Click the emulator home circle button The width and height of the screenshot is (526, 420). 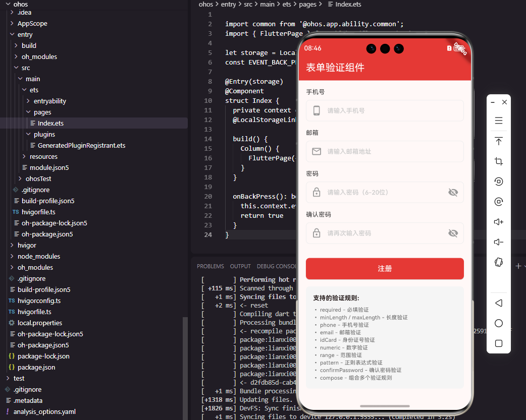click(499, 323)
